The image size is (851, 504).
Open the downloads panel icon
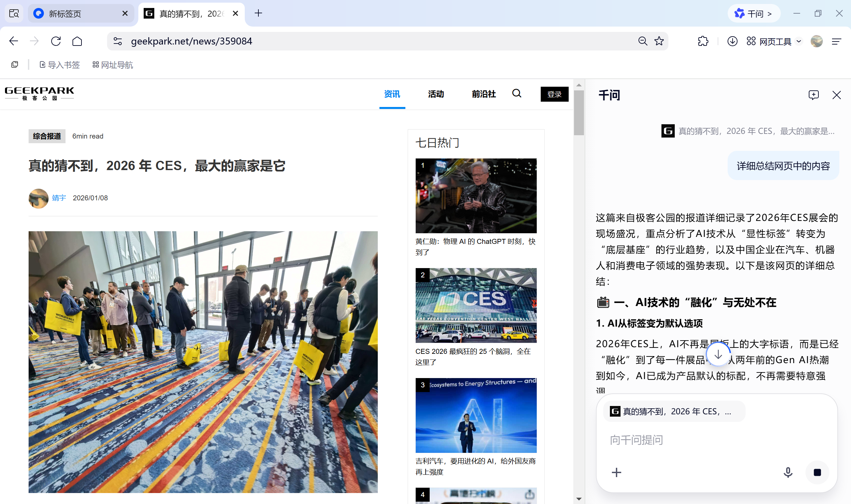(x=732, y=41)
